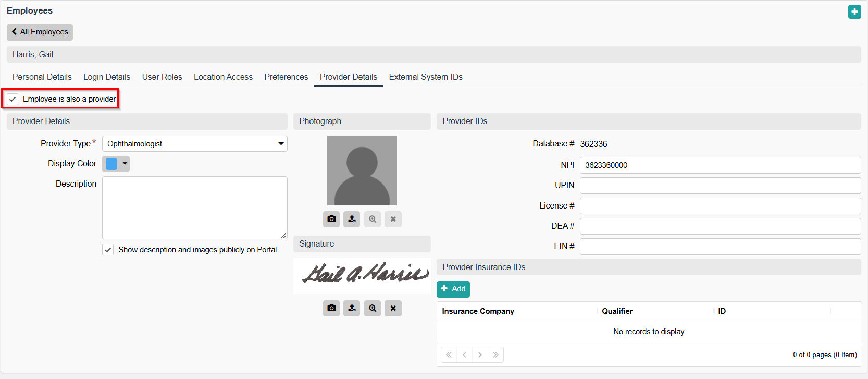Screen dimensions: 868x379
Task: Upload a signature image using the upload icon
Action: 352,308
